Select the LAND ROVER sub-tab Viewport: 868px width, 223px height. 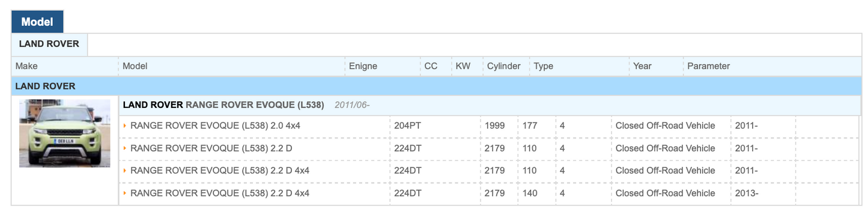tap(49, 44)
